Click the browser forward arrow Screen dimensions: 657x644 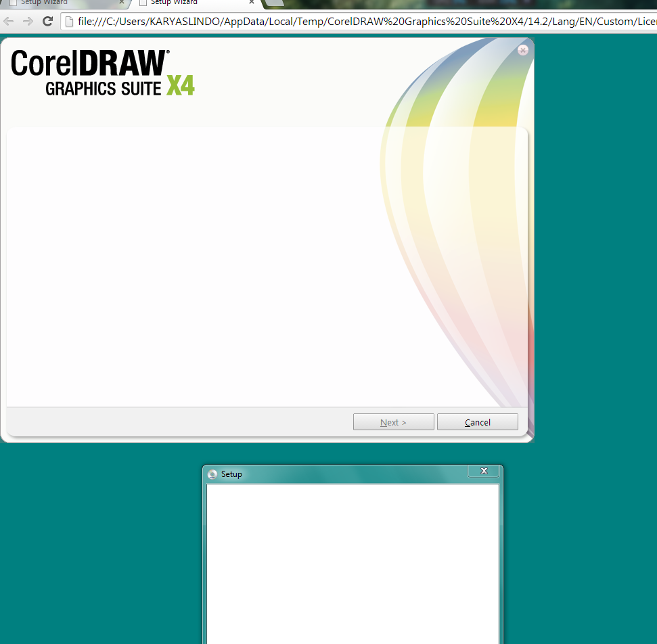coord(28,22)
